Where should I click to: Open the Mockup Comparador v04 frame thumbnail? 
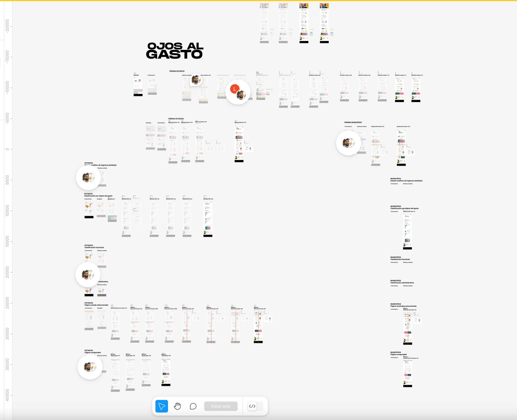click(166, 373)
